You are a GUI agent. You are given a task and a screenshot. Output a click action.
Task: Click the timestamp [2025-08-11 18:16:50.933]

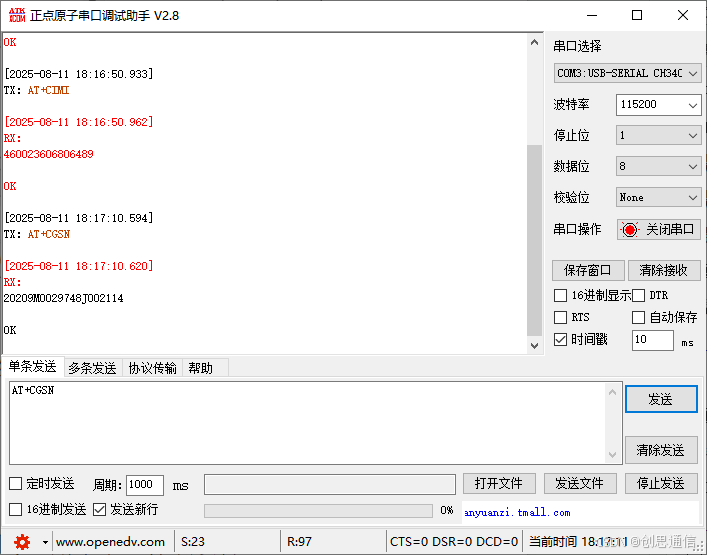pyautogui.click(x=78, y=74)
